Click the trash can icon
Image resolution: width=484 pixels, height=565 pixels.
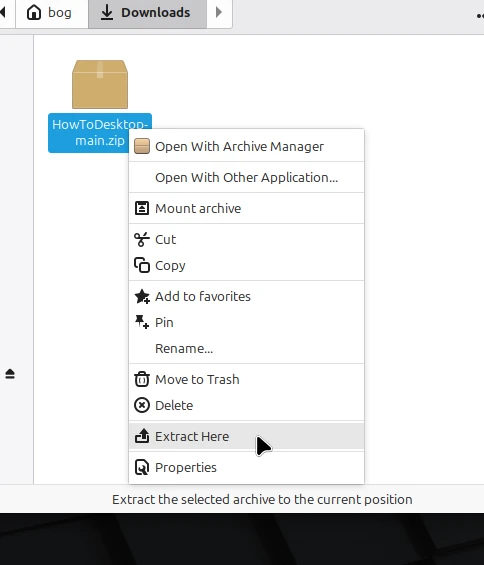click(142, 379)
